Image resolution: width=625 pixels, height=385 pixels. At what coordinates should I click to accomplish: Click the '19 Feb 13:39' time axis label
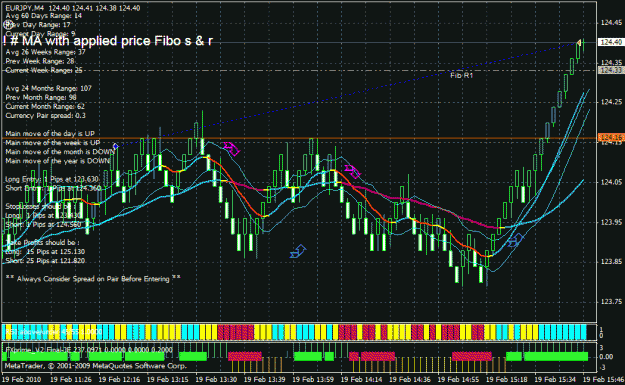(265, 379)
